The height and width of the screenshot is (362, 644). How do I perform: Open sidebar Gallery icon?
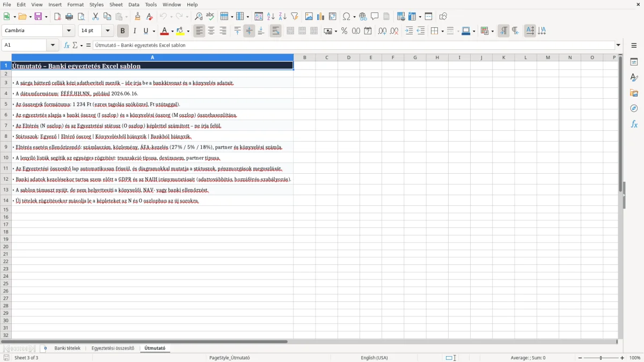click(x=634, y=93)
